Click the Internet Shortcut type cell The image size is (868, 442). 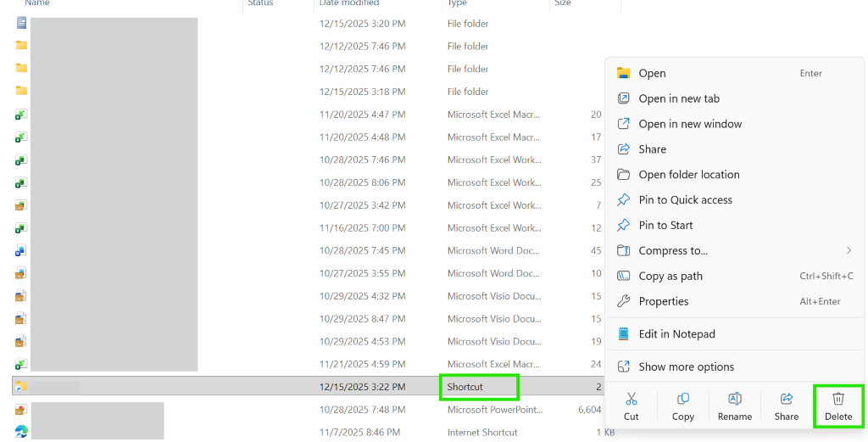(x=482, y=432)
